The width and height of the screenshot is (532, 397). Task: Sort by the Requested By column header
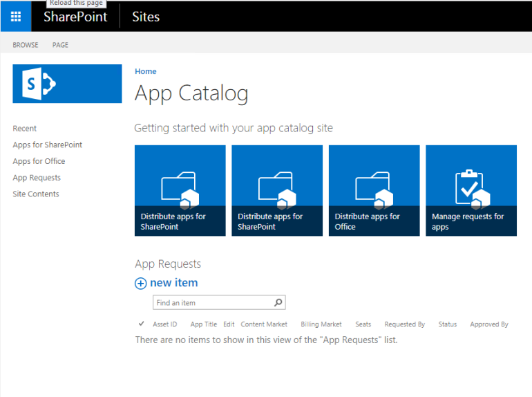tap(404, 324)
